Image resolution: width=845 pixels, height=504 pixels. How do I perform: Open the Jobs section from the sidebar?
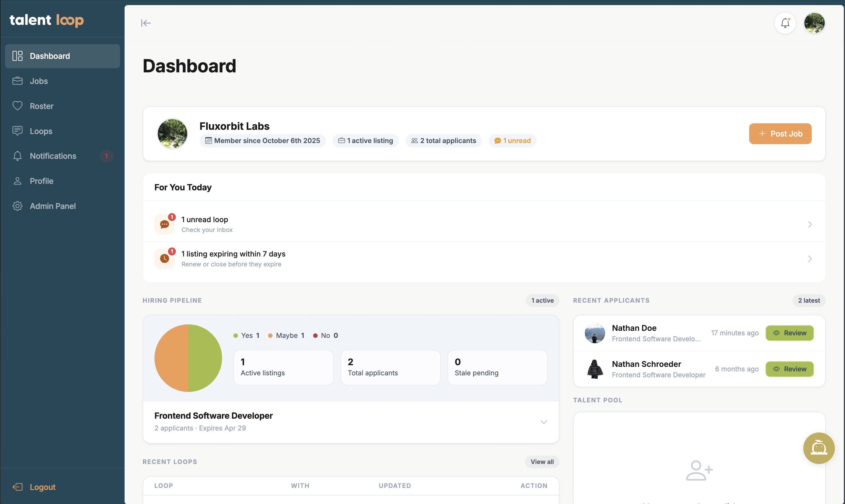39,81
